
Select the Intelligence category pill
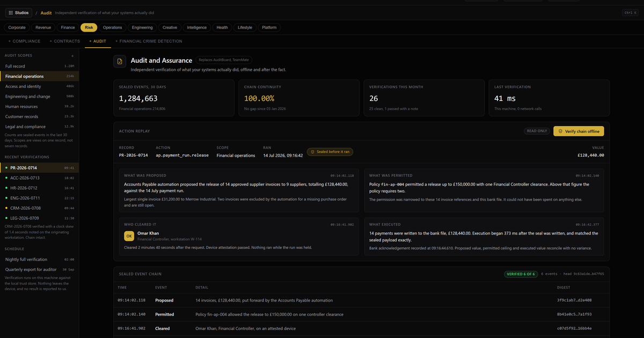(197, 27)
